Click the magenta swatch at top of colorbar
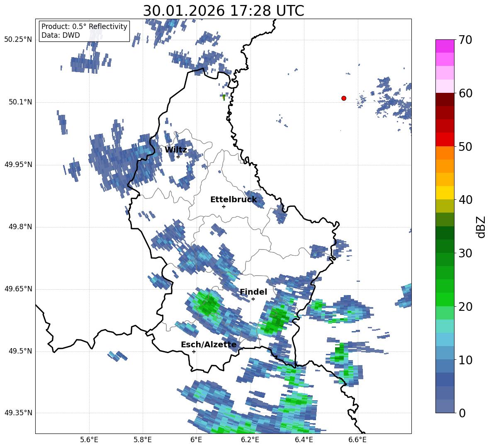The height and width of the screenshot is (448, 491). (445, 46)
